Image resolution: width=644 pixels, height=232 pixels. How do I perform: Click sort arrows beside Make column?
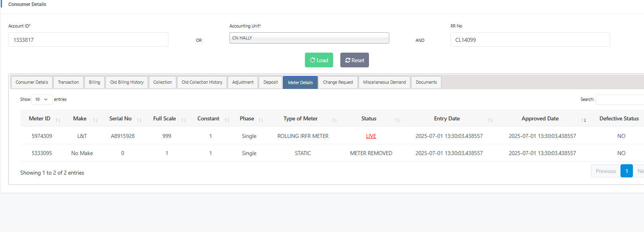(x=96, y=120)
